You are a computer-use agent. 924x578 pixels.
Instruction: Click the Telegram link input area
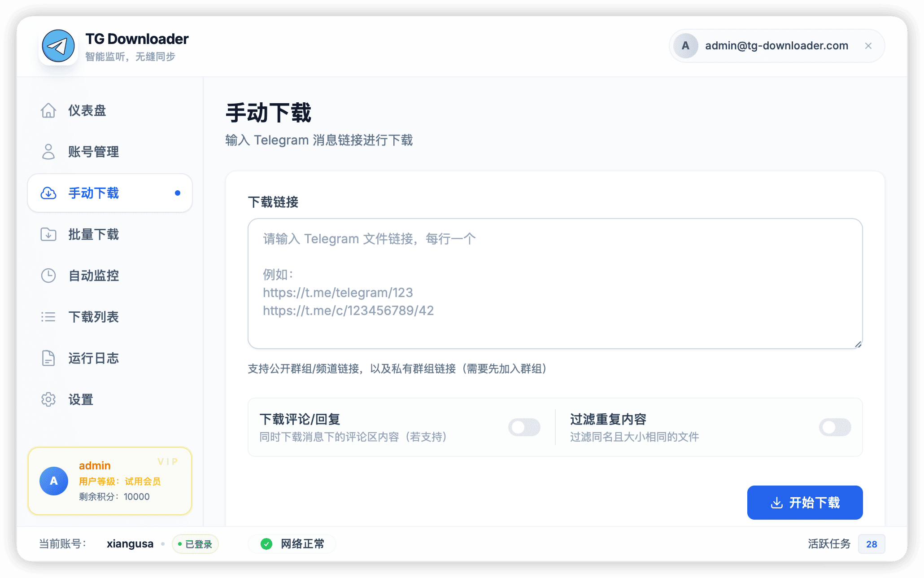[555, 283]
